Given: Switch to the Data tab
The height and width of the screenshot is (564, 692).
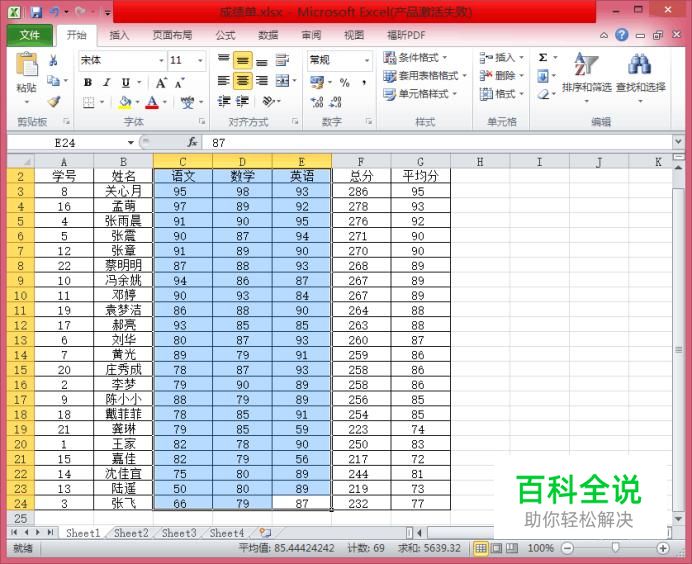Looking at the screenshot, I should pyautogui.click(x=268, y=35).
